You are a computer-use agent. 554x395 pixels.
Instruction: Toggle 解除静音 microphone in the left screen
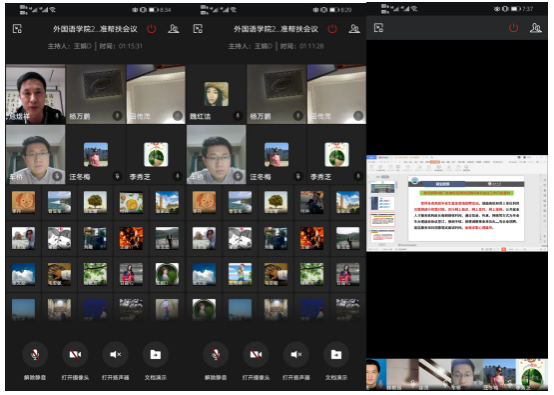pyautogui.click(x=35, y=354)
